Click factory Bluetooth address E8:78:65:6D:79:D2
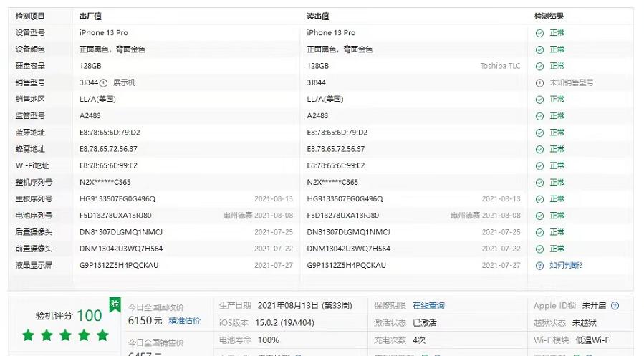 click(x=110, y=133)
